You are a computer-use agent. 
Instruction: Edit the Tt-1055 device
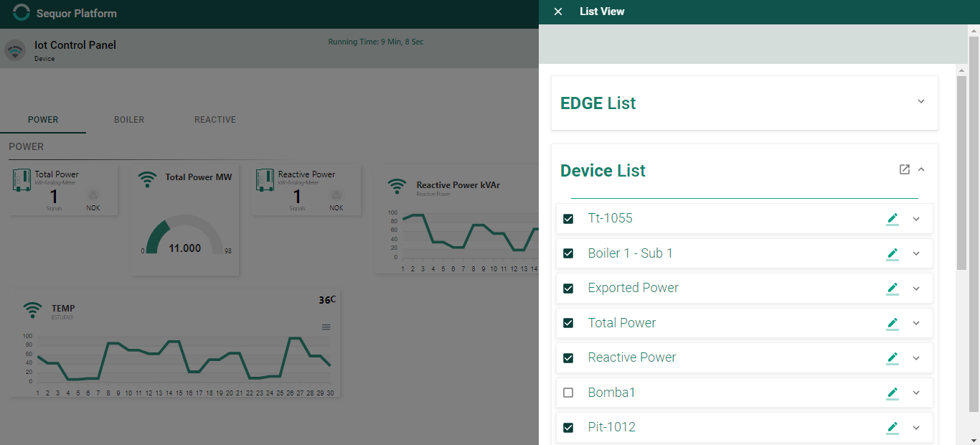892,219
